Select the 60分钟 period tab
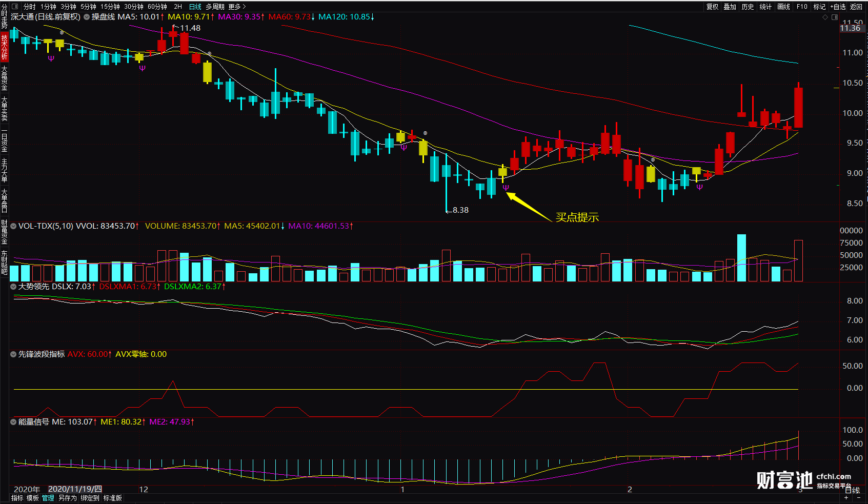This screenshot has width=868, height=504. click(157, 7)
